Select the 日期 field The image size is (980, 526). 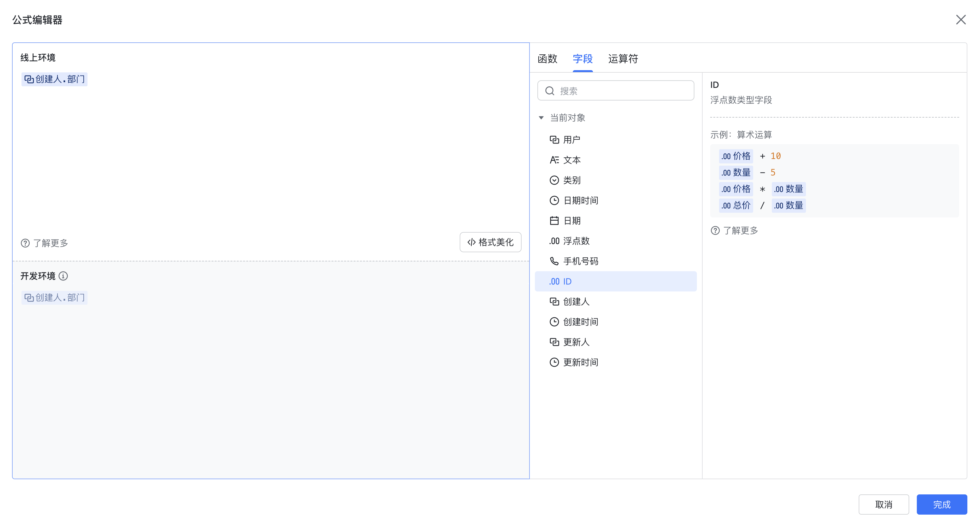point(615,220)
